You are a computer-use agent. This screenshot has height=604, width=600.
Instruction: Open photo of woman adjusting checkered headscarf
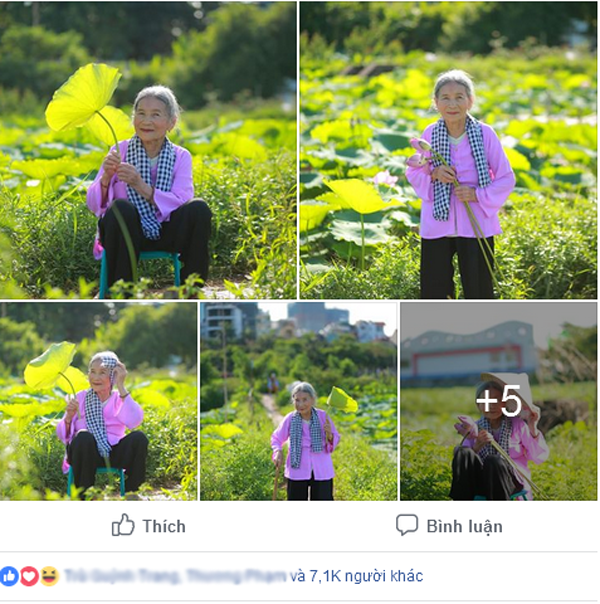pyautogui.click(x=99, y=401)
